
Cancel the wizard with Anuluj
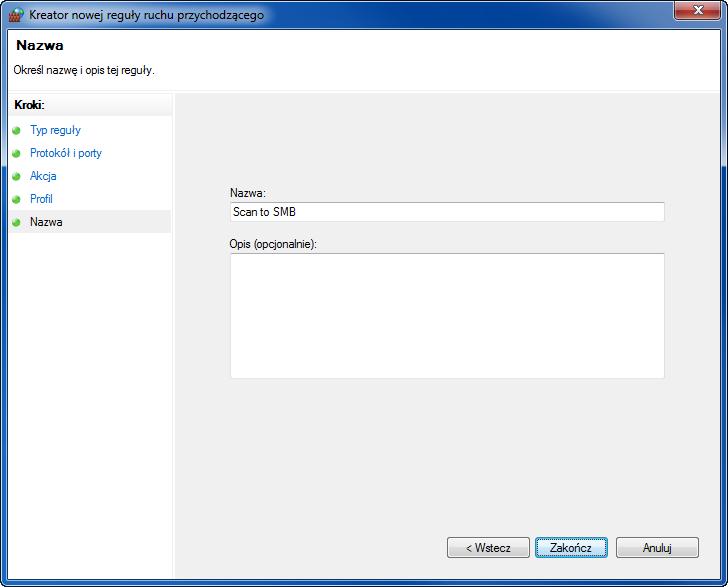click(657, 548)
